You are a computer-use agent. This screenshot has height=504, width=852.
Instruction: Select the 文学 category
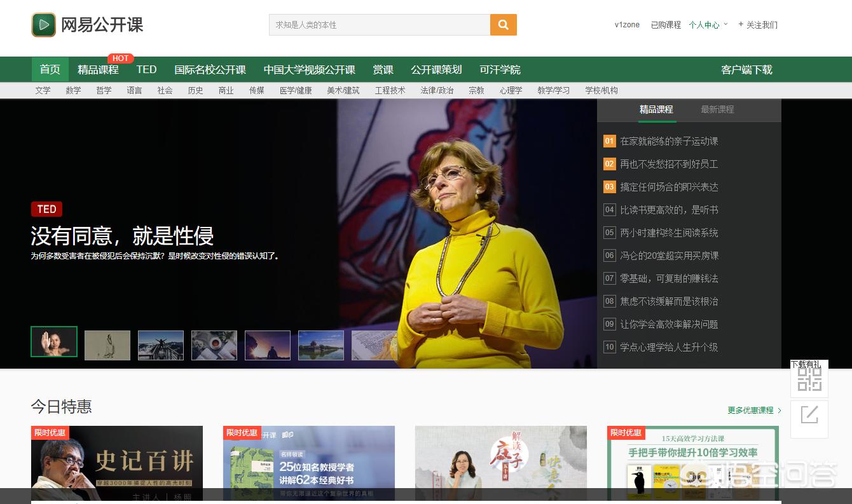43,90
